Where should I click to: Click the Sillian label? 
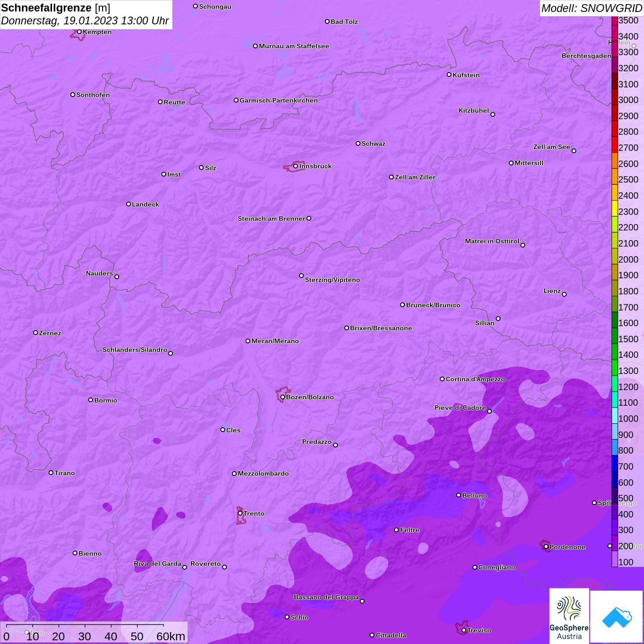(x=485, y=323)
